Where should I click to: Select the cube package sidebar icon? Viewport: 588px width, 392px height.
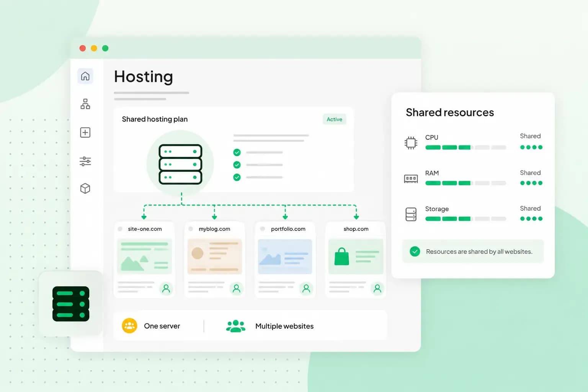pos(85,188)
